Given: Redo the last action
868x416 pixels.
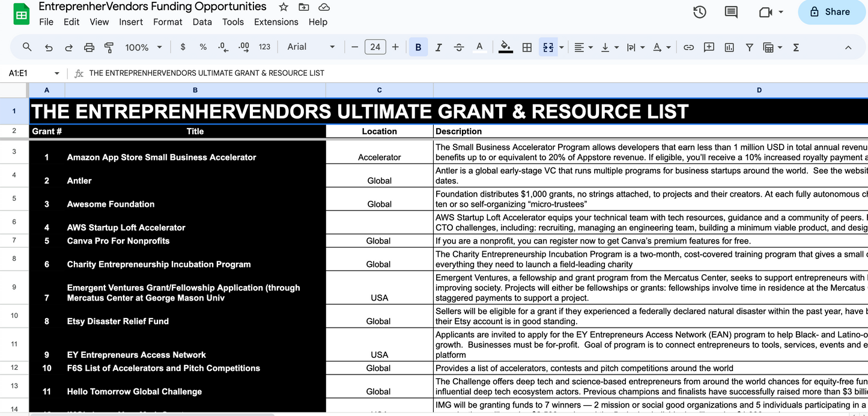Looking at the screenshot, I should tap(69, 47).
